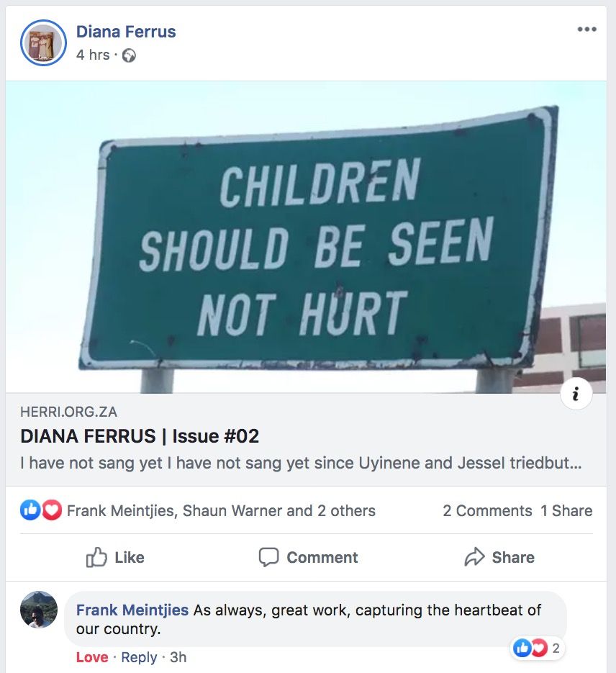Image resolution: width=616 pixels, height=673 pixels.
Task: Click the Like thumbs-up icon
Action: [96, 557]
